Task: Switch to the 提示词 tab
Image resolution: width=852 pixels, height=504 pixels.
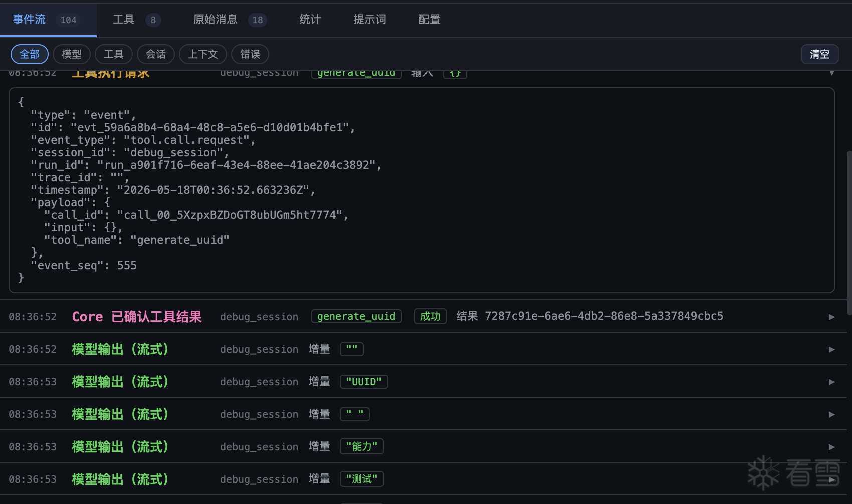Action: pyautogui.click(x=369, y=20)
